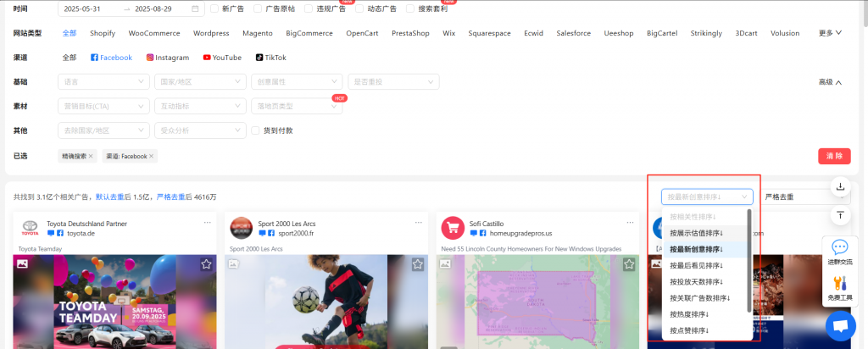
Task: Click the blue customer chat bubble button
Action: click(840, 326)
